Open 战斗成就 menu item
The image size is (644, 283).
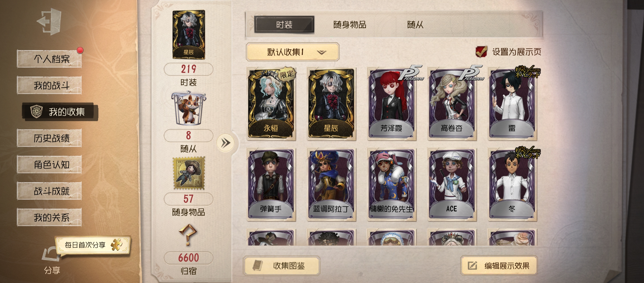(49, 191)
